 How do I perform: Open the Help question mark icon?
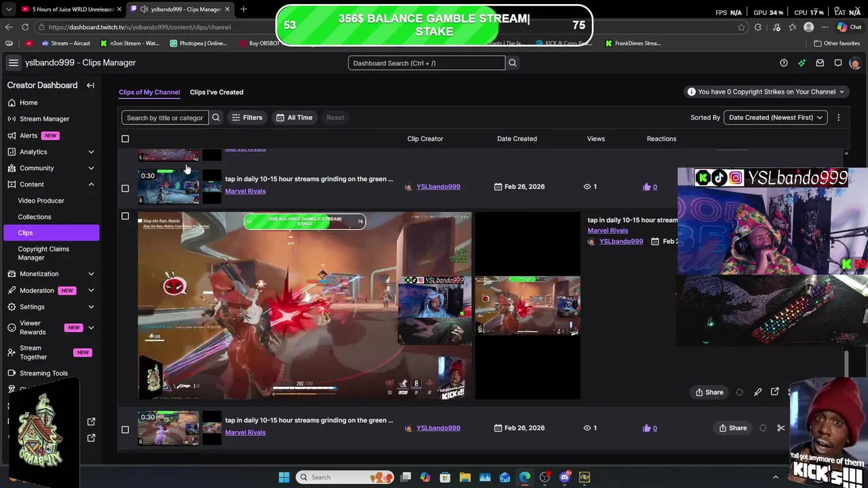point(784,63)
